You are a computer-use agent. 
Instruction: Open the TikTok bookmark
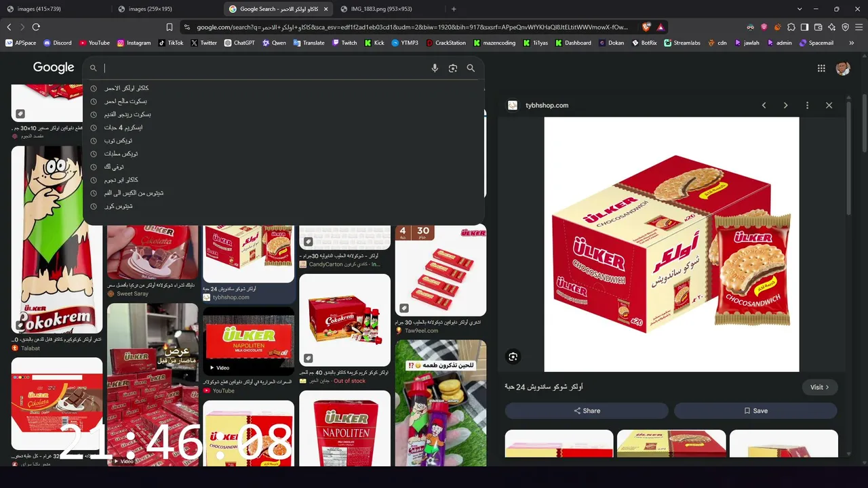pyautogui.click(x=172, y=43)
